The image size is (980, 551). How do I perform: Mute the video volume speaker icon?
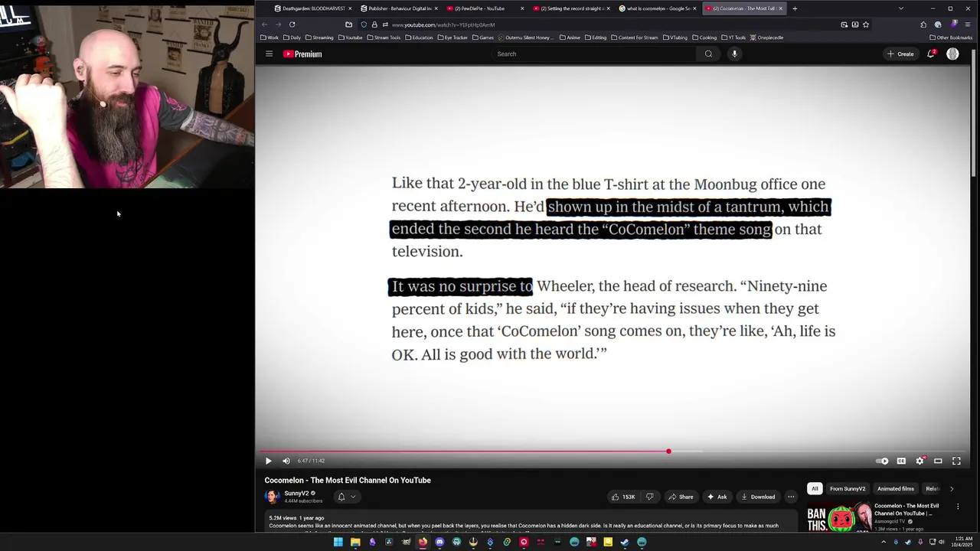pyautogui.click(x=286, y=461)
